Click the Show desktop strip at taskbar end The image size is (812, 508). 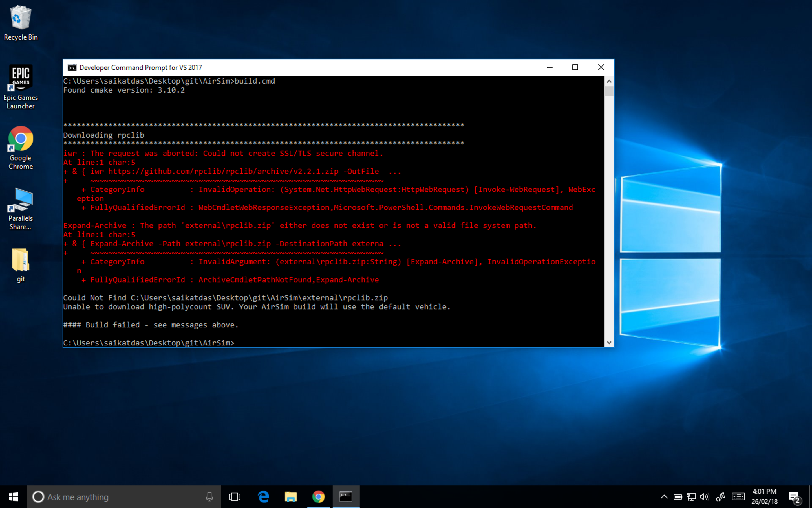click(810, 497)
